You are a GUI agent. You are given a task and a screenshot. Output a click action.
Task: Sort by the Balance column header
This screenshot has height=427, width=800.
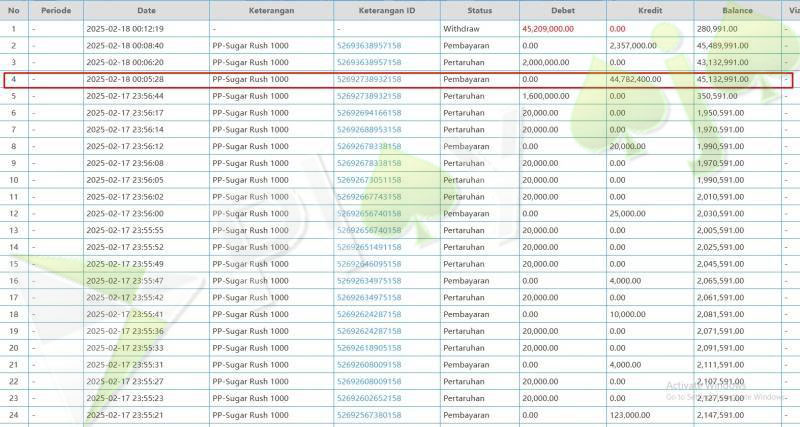(x=737, y=10)
